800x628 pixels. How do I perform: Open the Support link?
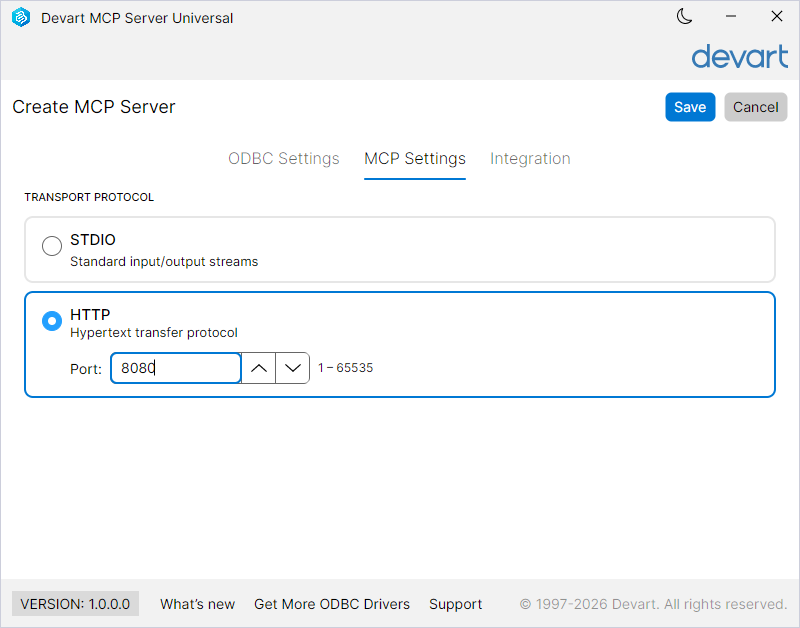click(x=456, y=604)
